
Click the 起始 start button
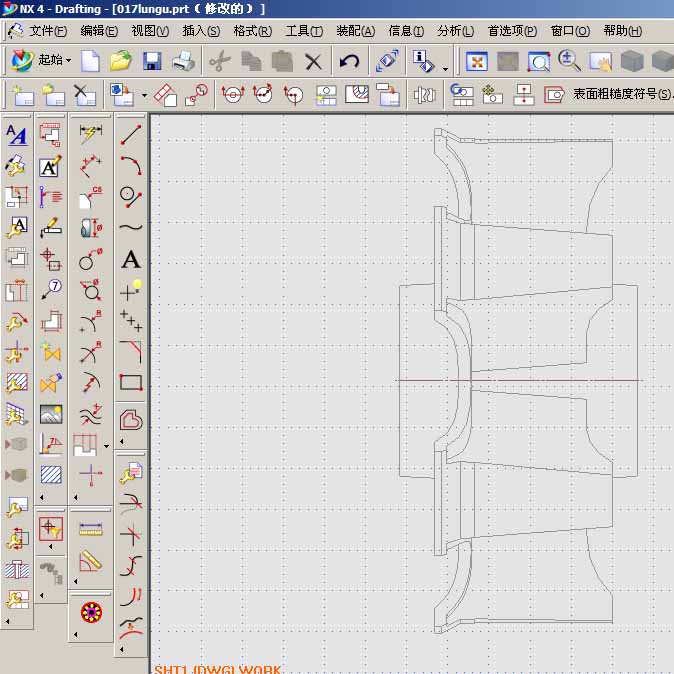coord(41,60)
